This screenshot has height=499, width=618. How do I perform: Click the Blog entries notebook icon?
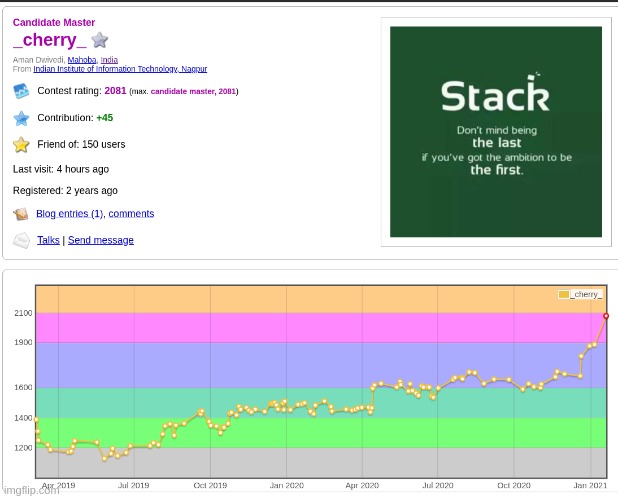(x=21, y=214)
